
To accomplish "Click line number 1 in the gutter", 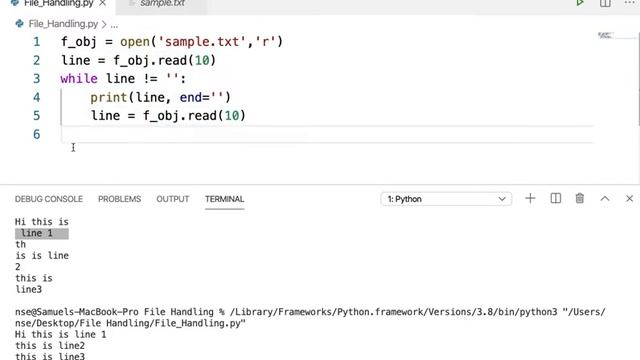I will (37, 42).
